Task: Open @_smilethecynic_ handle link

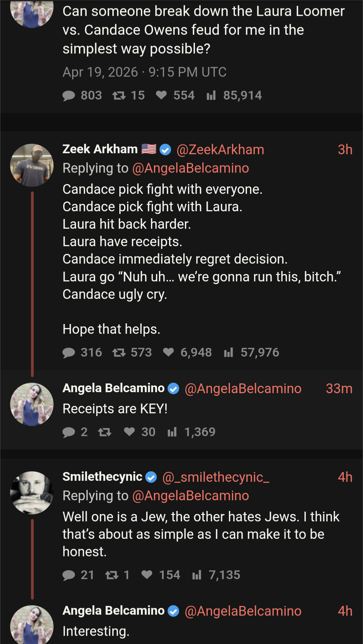Action: pyautogui.click(x=215, y=477)
